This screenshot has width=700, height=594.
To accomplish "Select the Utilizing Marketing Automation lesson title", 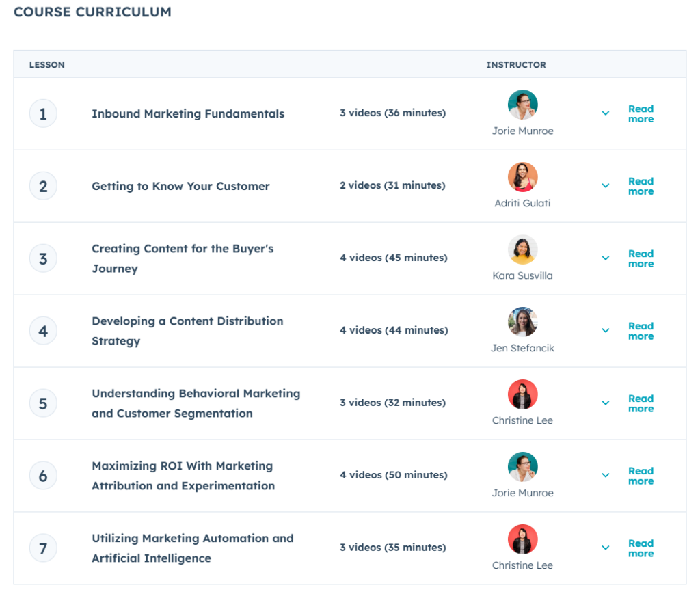I will tap(192, 548).
